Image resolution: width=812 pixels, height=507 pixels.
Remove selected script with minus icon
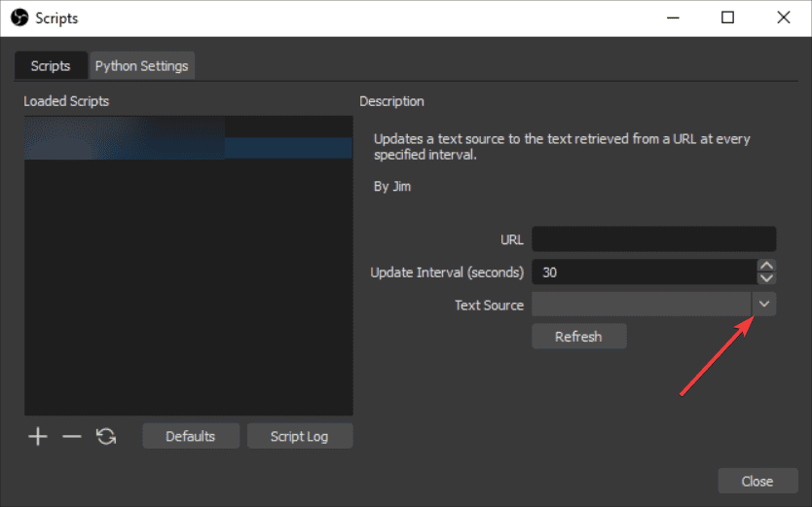(x=72, y=437)
